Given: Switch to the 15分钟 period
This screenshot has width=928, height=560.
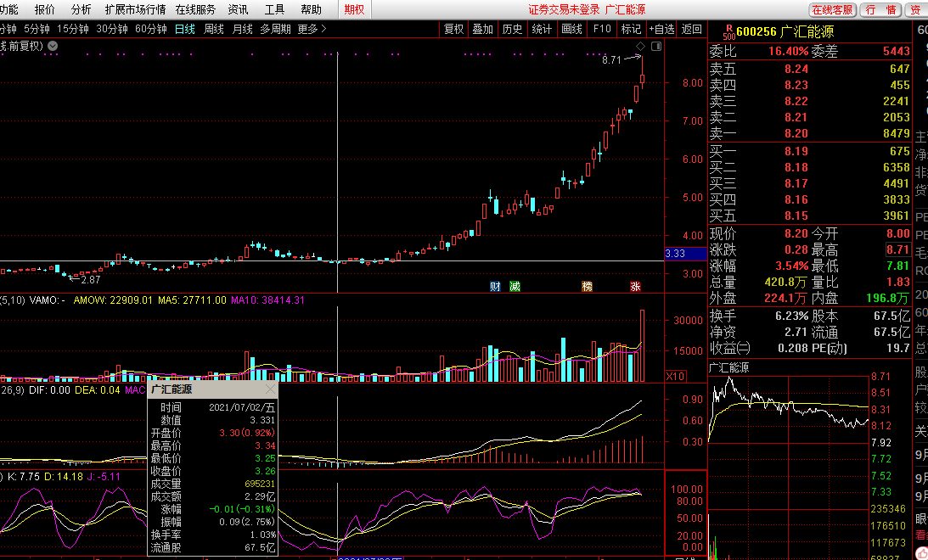Looking at the screenshot, I should click(73, 29).
